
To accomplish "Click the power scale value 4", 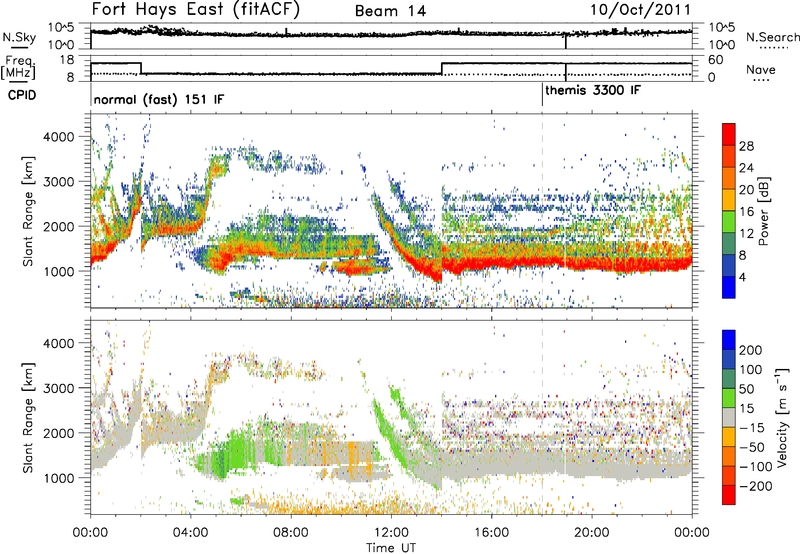I will pos(743,277).
